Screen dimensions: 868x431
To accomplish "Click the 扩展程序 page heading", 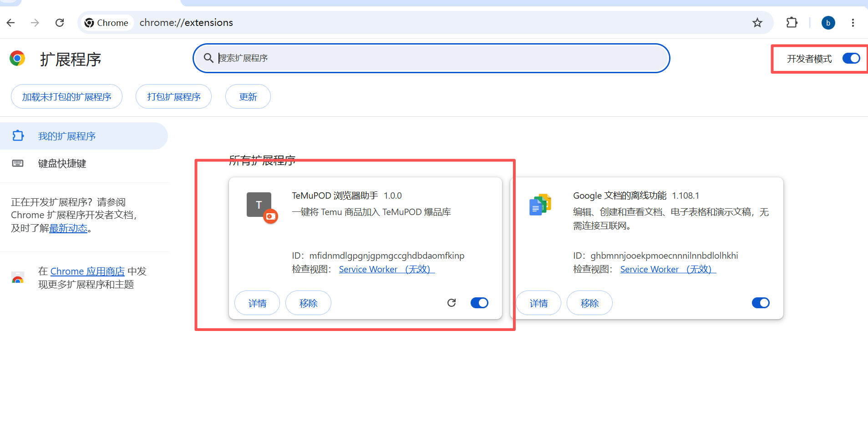I will coord(71,59).
